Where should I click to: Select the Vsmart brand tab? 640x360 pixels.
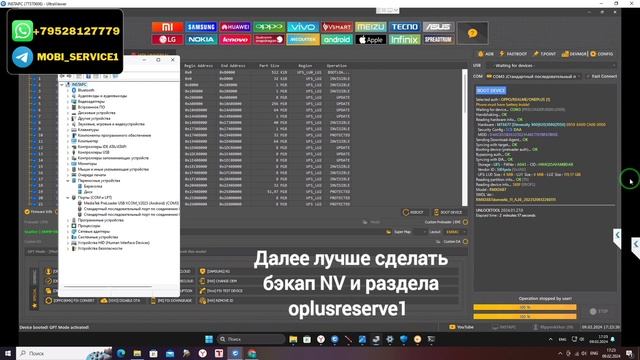[337, 27]
